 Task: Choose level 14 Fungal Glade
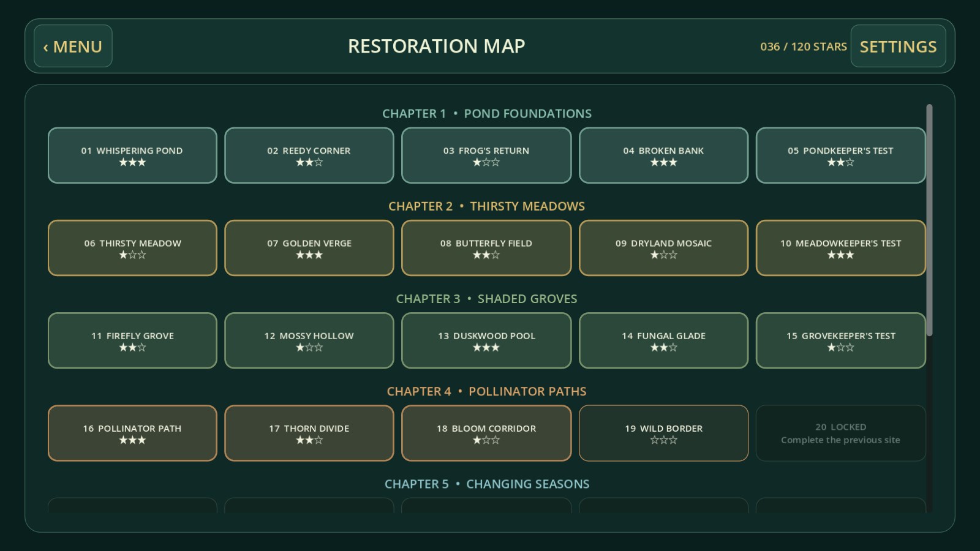click(663, 340)
